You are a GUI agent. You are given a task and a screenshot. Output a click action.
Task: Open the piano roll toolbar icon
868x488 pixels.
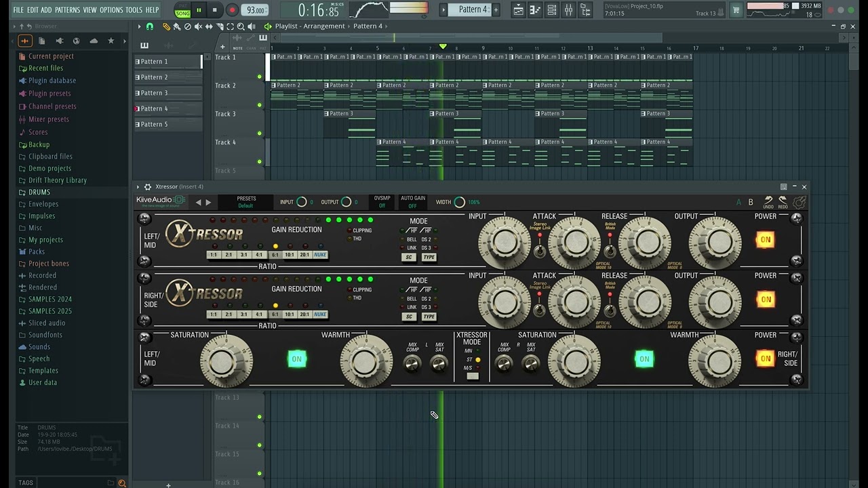534,10
